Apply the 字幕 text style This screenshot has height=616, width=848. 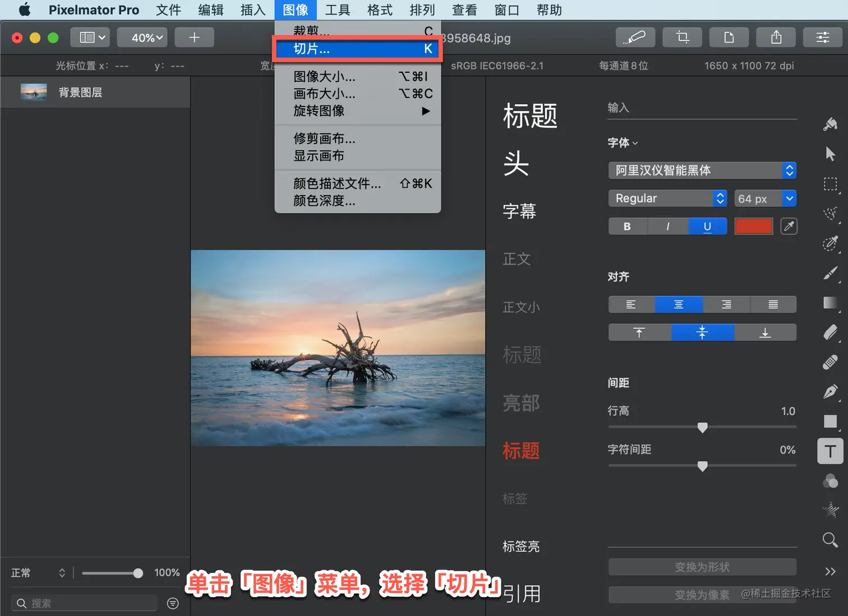[x=519, y=211]
